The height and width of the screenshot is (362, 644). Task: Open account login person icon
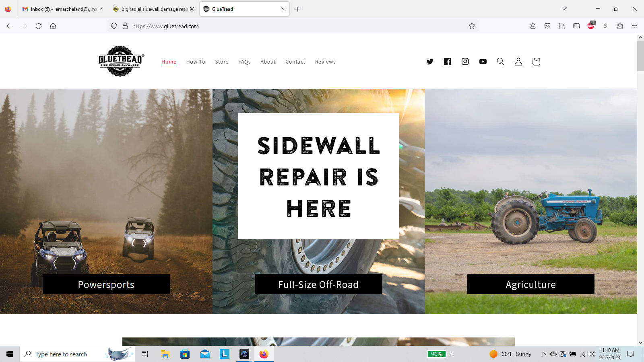pyautogui.click(x=518, y=62)
